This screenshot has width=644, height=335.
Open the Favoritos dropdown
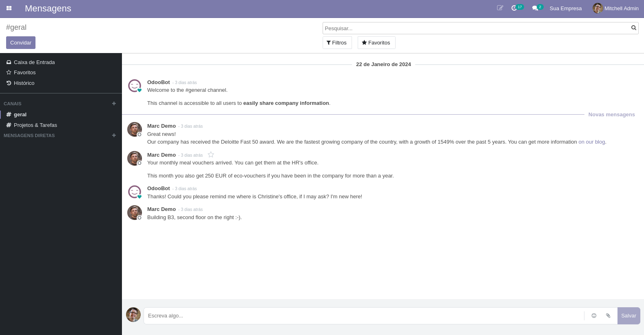pos(376,42)
